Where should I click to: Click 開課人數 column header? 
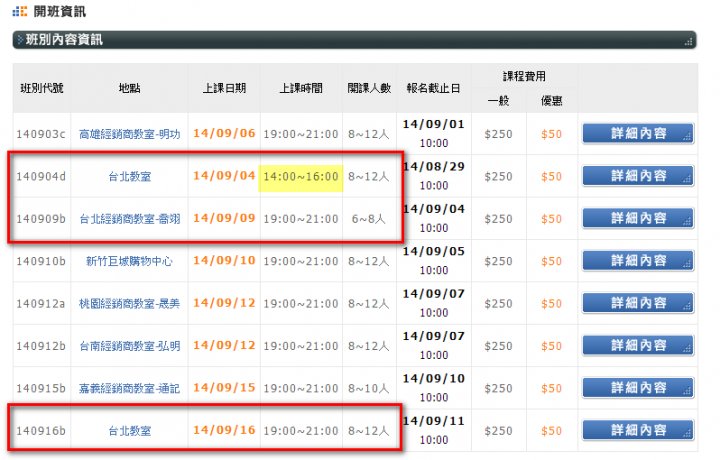369,88
